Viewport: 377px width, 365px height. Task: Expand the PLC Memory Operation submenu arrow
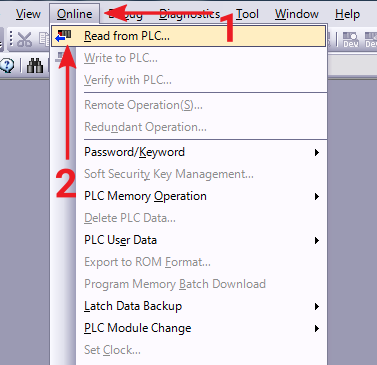coord(317,197)
